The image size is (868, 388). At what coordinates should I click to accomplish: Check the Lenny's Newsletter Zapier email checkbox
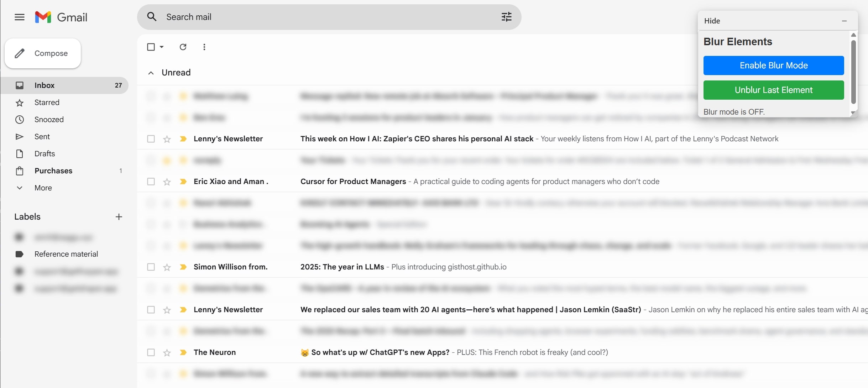[151, 139]
